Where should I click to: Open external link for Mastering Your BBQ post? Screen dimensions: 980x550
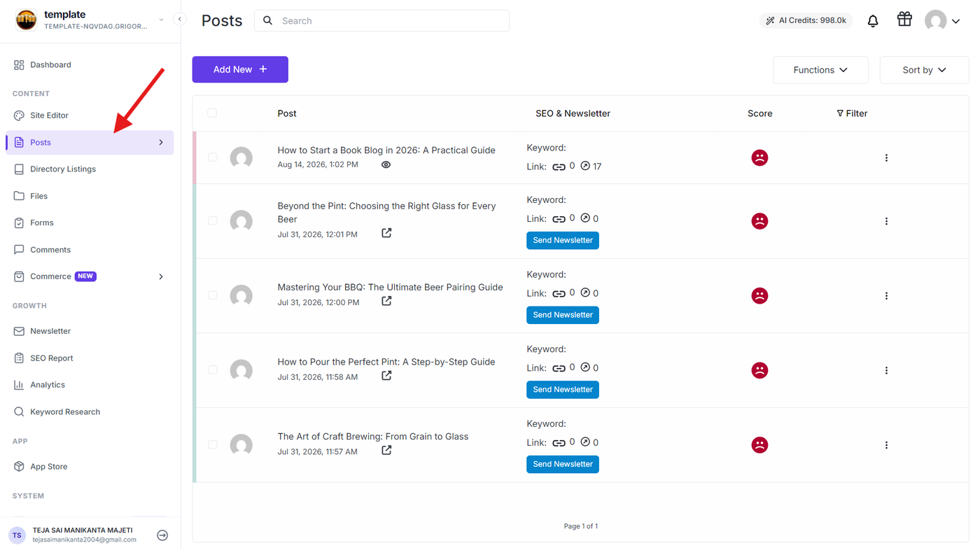386,301
